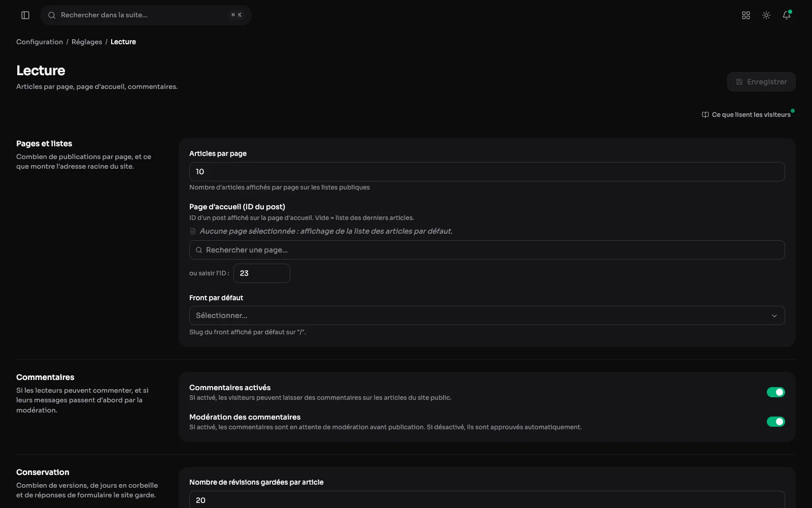Open notifications bell
The image size is (812, 508).
pos(787,15)
